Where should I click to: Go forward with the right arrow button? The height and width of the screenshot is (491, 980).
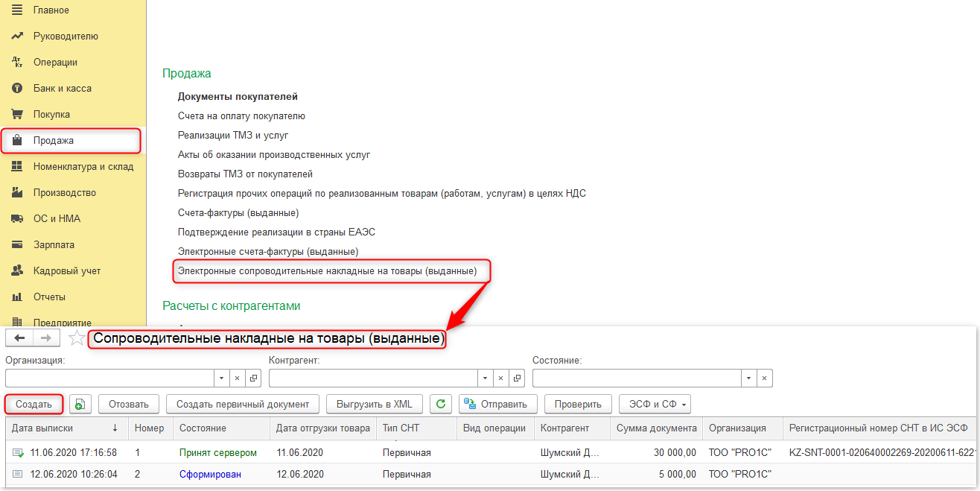click(x=46, y=338)
